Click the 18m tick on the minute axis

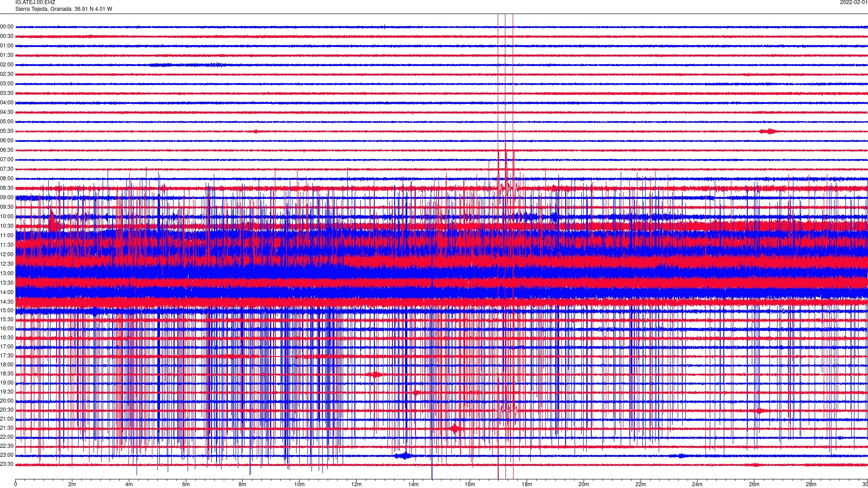pyautogui.click(x=527, y=484)
